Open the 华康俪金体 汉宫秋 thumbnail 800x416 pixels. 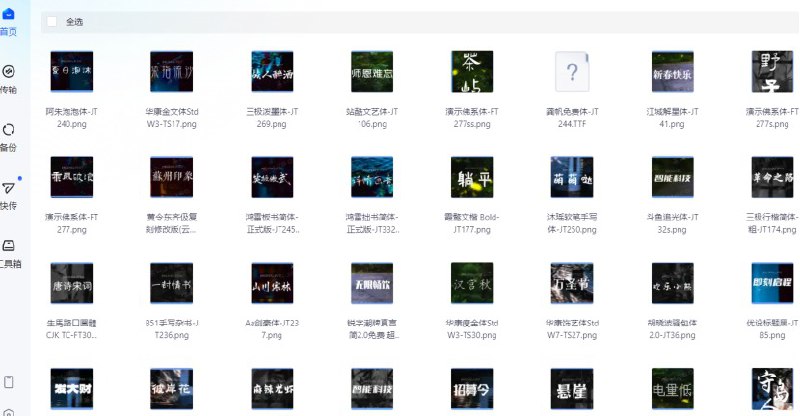pos(472,283)
